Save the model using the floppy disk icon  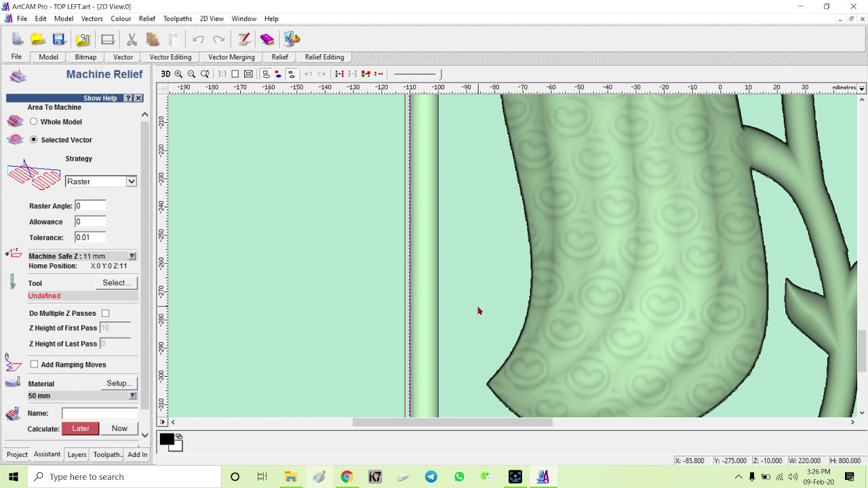59,39
